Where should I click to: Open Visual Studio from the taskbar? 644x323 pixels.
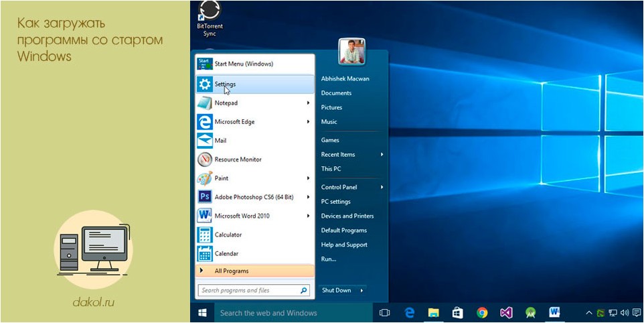[506, 313]
